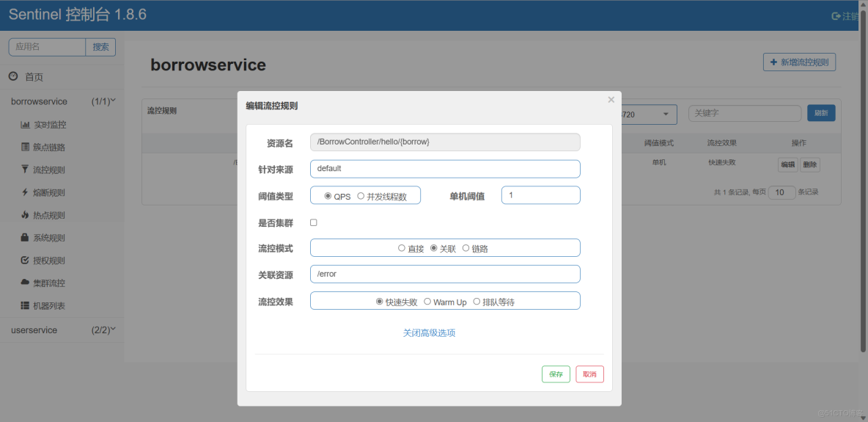The image size is (868, 422).
Task: Focus the 单机阈值 input field
Action: [541, 195]
